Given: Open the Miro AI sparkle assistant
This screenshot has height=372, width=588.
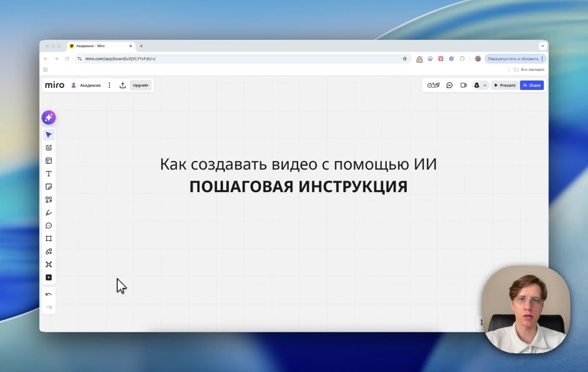Looking at the screenshot, I should tap(49, 118).
